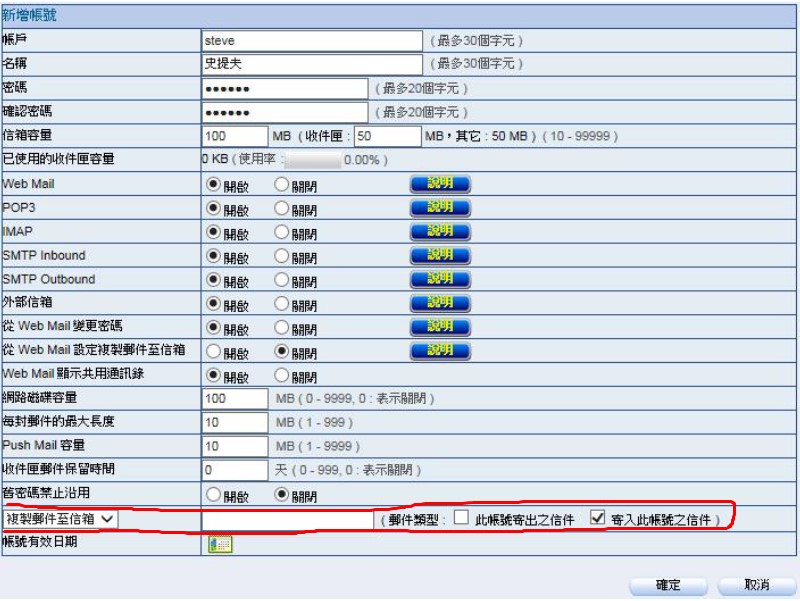This screenshot has width=800, height=601.
Task: Click the 網路磁碟容量 text field
Action: coord(234,398)
